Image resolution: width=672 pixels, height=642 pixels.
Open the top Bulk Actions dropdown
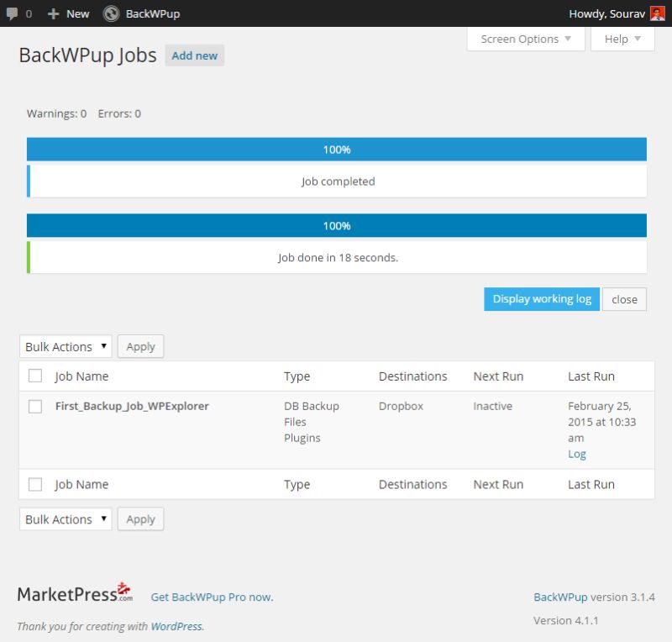tap(66, 346)
